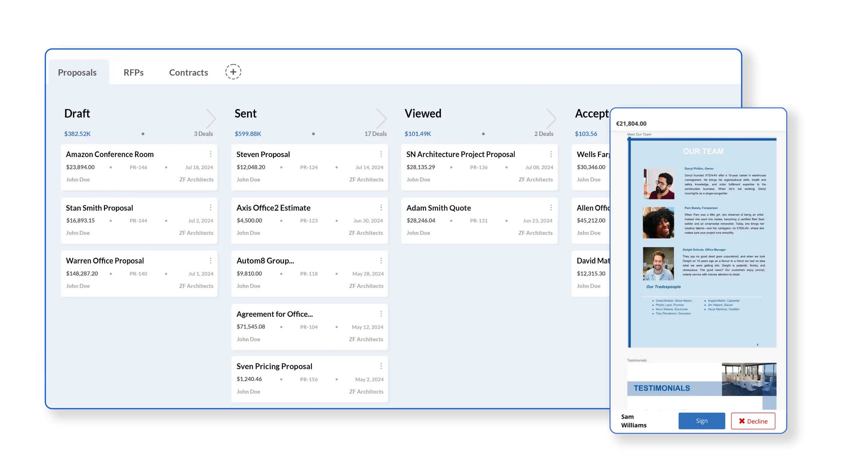This screenshot has height=461, width=868.
Task: Click the add new tab icon
Action: point(233,72)
